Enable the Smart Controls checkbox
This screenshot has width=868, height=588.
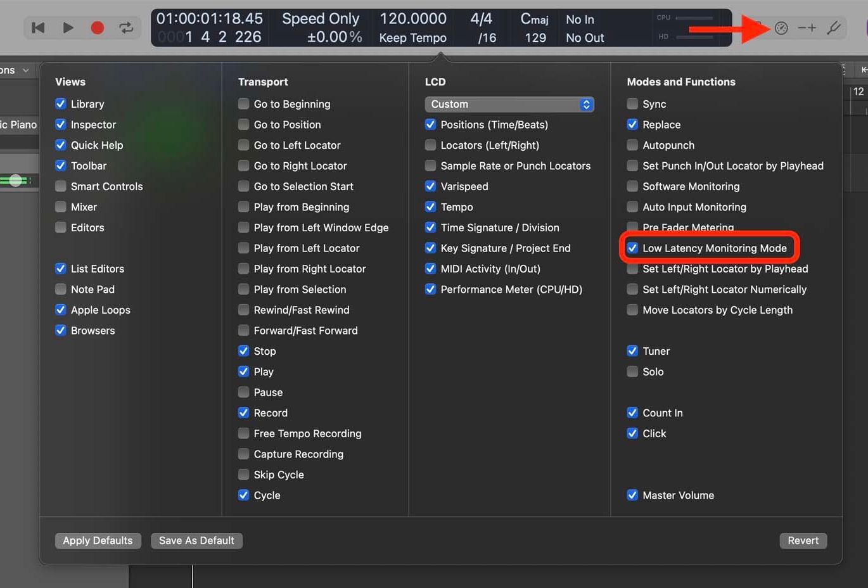pos(61,186)
